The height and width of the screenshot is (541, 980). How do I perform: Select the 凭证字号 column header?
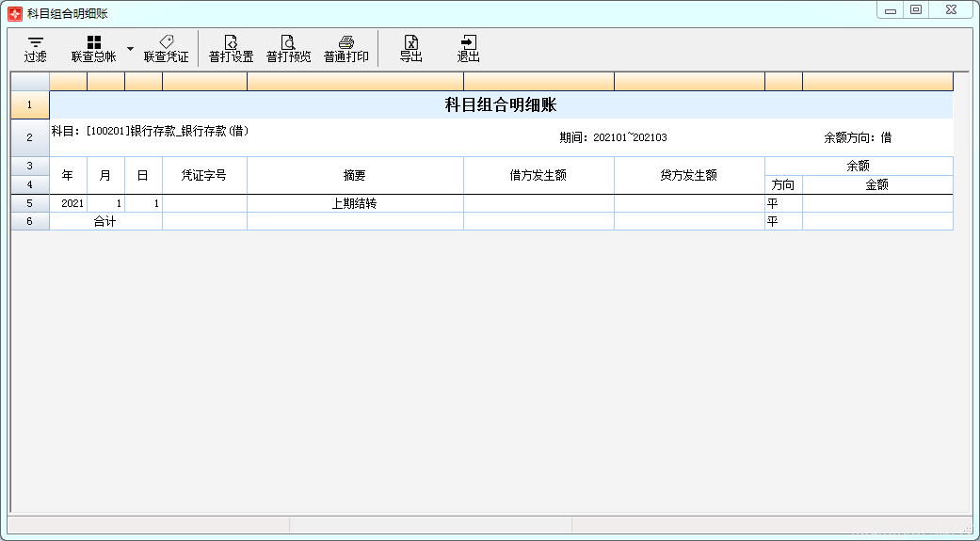point(204,175)
